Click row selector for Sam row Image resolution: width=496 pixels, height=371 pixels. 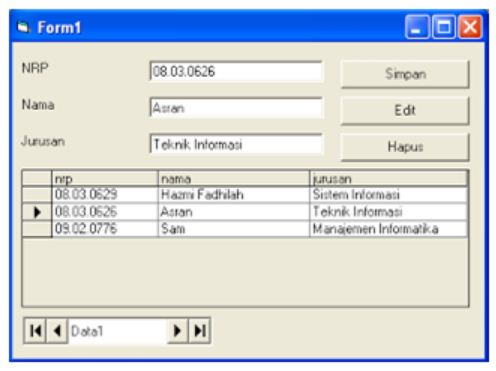click(37, 229)
